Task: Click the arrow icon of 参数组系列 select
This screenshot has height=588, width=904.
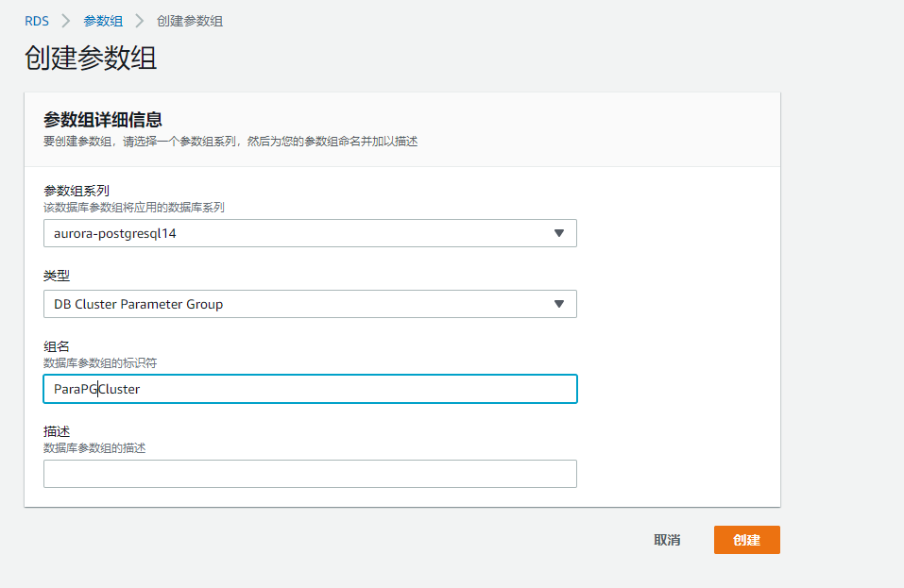Action: (558, 233)
